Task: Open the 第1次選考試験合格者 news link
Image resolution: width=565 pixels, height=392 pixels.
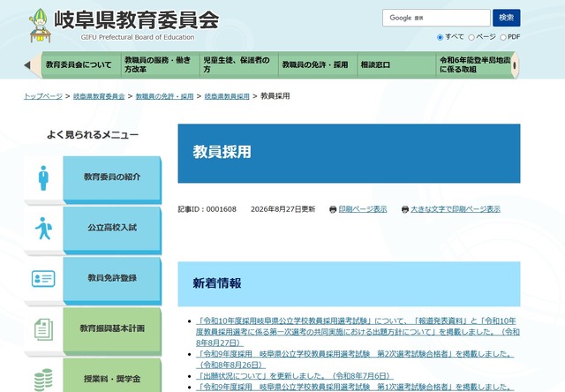Action: coord(355,387)
